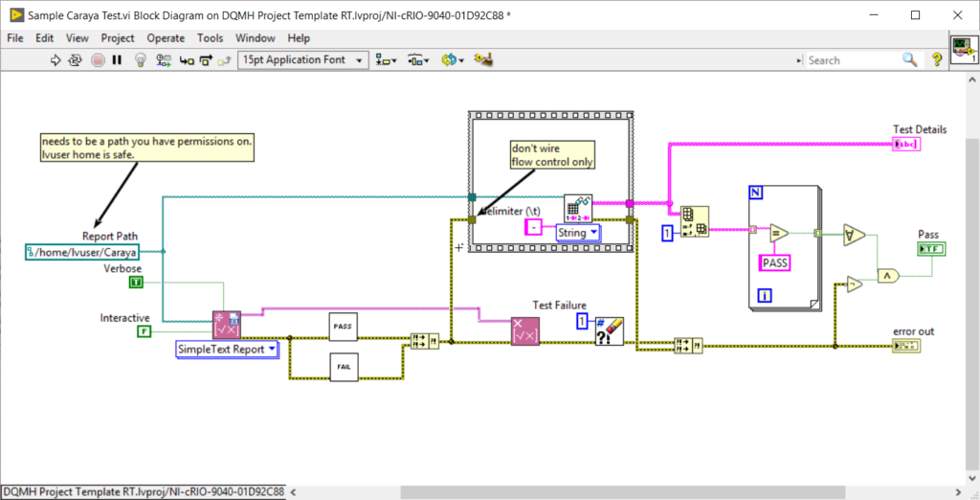Select the Equal comparison node

point(779,234)
